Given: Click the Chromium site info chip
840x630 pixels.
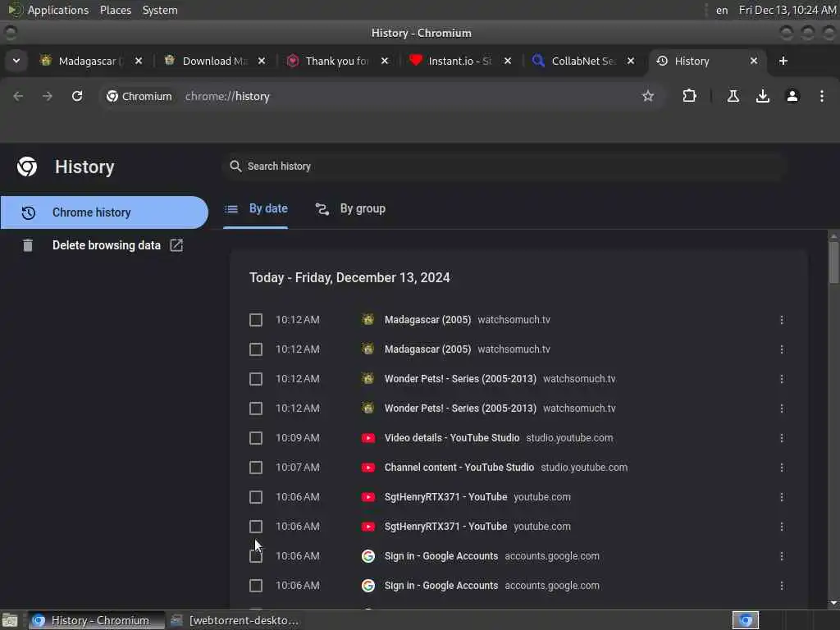Looking at the screenshot, I should (x=139, y=97).
